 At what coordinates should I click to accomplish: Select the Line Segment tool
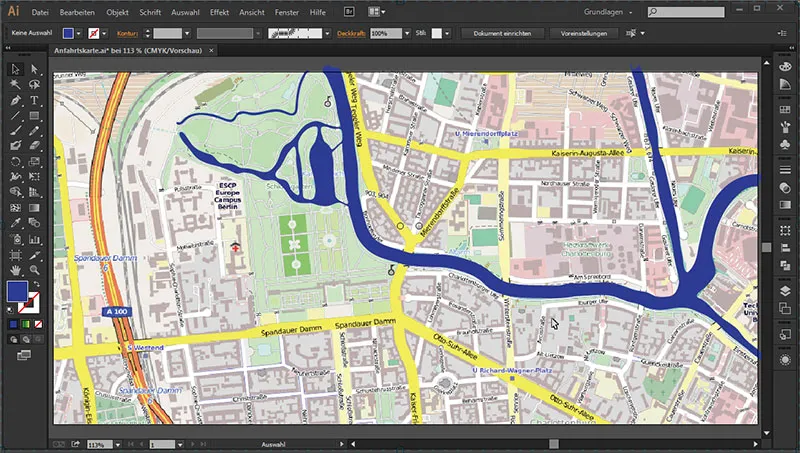pos(15,115)
